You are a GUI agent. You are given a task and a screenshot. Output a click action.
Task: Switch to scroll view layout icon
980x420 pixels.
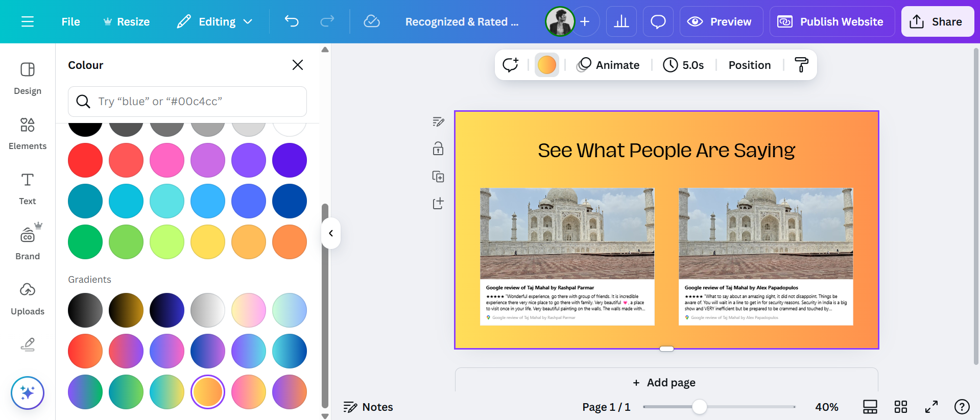point(870,407)
